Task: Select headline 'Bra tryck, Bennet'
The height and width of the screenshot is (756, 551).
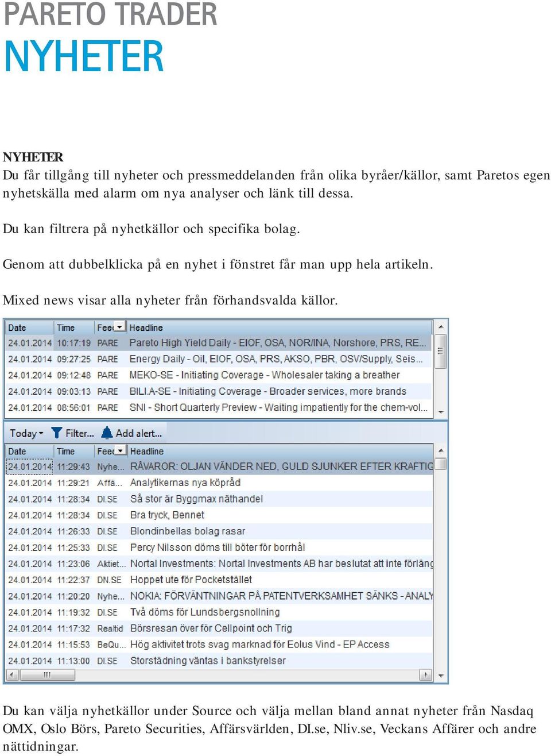Action: point(167,515)
